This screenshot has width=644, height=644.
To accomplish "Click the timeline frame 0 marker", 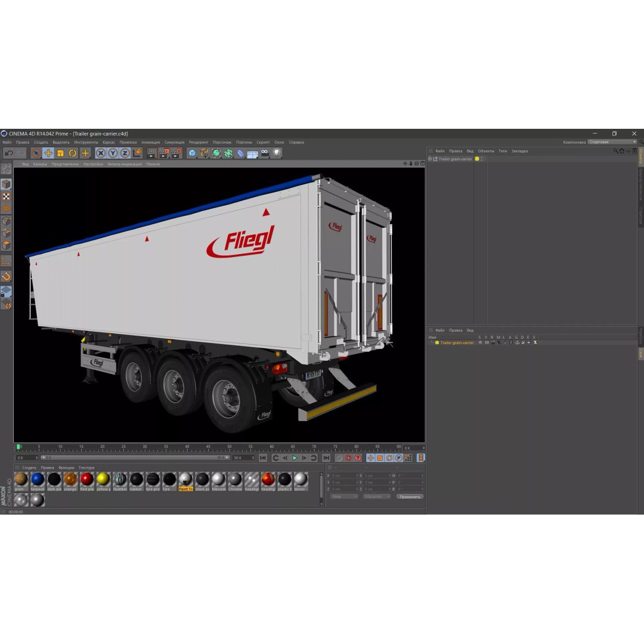I will (x=18, y=447).
